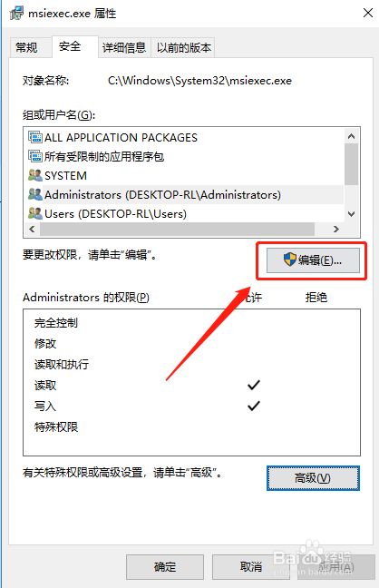Click the horizontal scroll left arrow
This screenshot has width=379, height=588.
point(32,229)
